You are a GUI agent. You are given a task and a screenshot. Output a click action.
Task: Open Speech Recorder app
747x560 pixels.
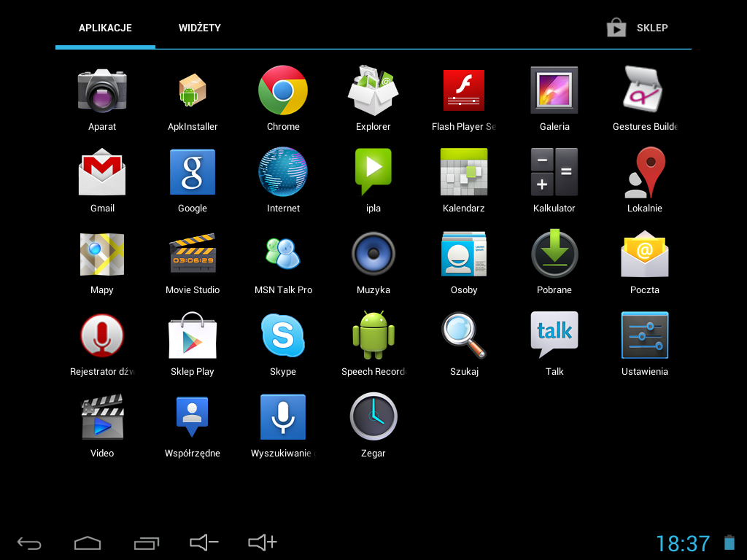click(373, 335)
